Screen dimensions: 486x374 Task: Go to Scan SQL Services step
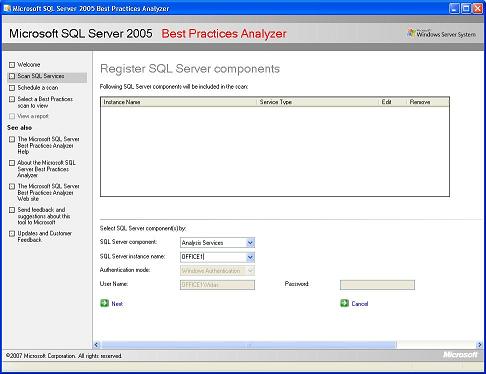(41, 76)
